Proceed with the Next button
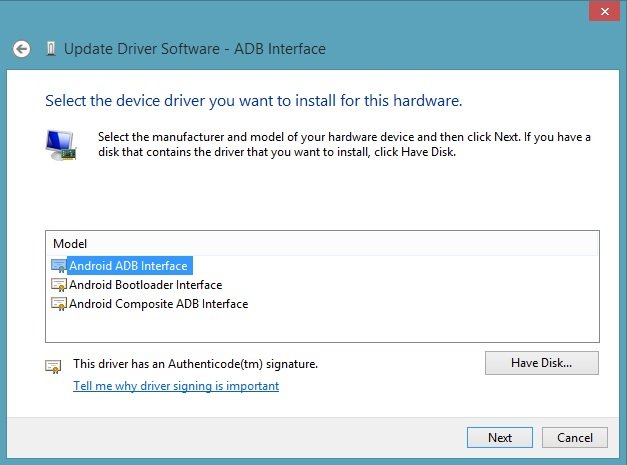The image size is (627, 465). coord(500,437)
